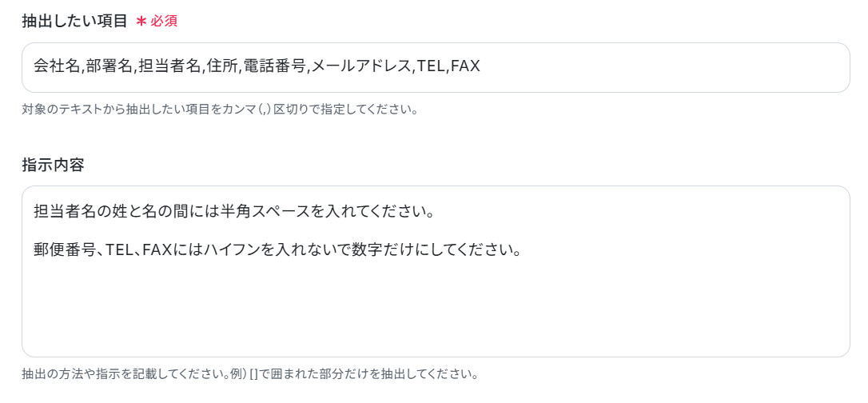
Task: Click the カンマ区切り helper text under first field
Action: point(220,109)
